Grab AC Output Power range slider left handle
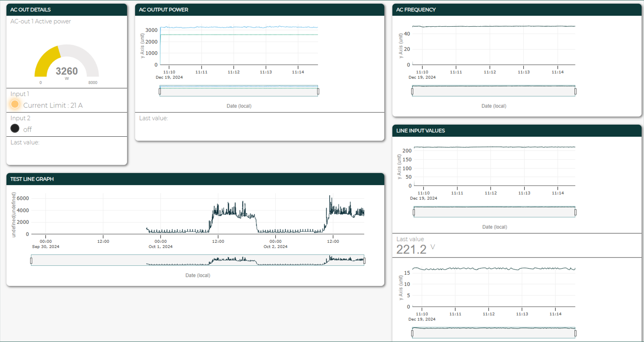Screen dimensions: 644x342 (x=159, y=91)
